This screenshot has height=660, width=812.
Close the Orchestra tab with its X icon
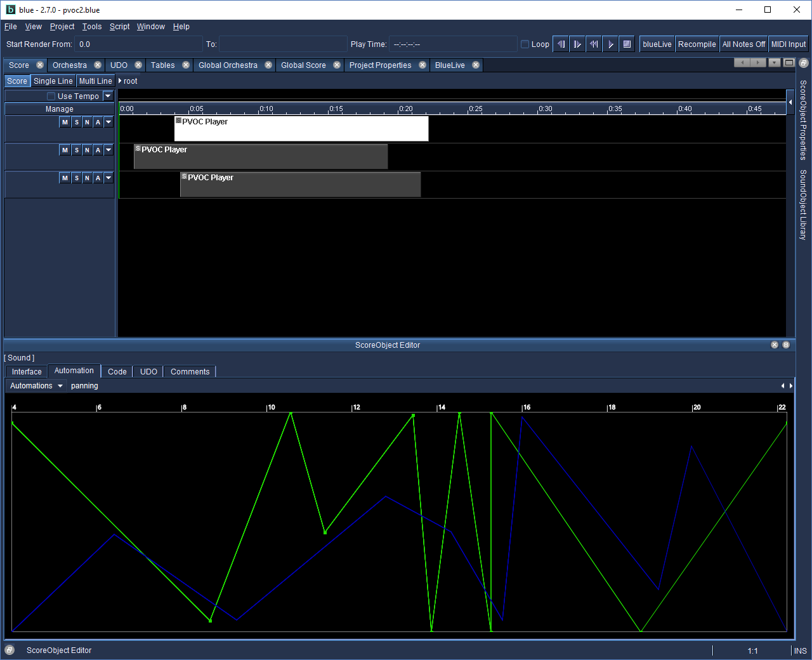(98, 65)
